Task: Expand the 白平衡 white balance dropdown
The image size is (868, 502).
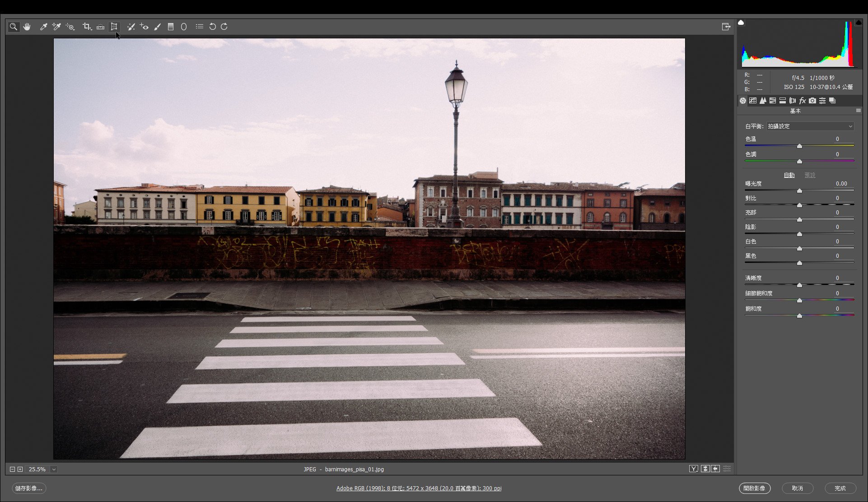Action: [810, 126]
